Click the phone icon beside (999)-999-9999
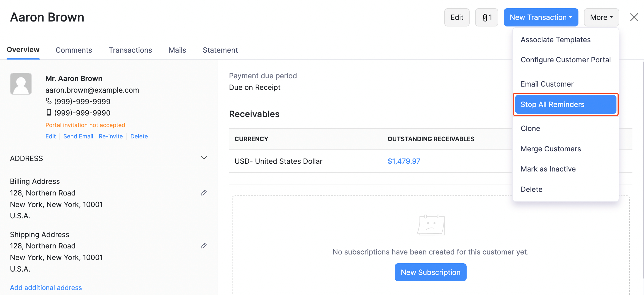 pos(49,101)
